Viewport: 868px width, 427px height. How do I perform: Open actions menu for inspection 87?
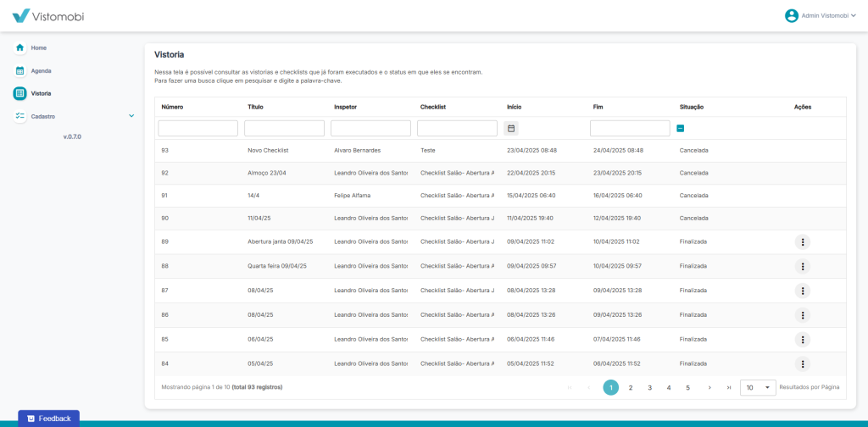[802, 291]
